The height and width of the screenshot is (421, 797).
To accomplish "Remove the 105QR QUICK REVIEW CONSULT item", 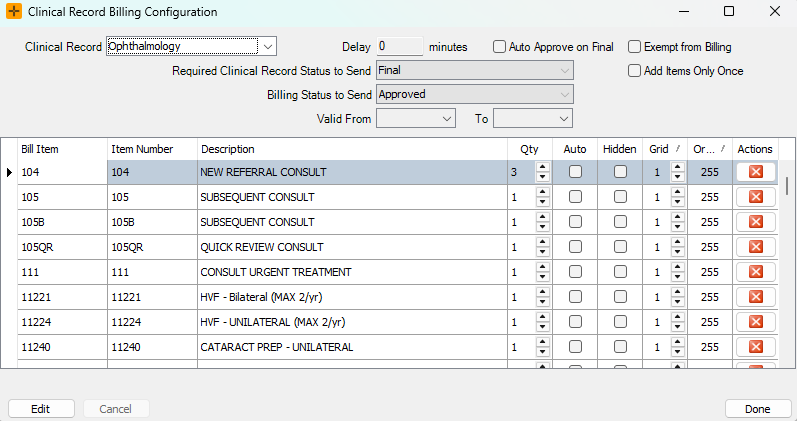I will [x=756, y=247].
